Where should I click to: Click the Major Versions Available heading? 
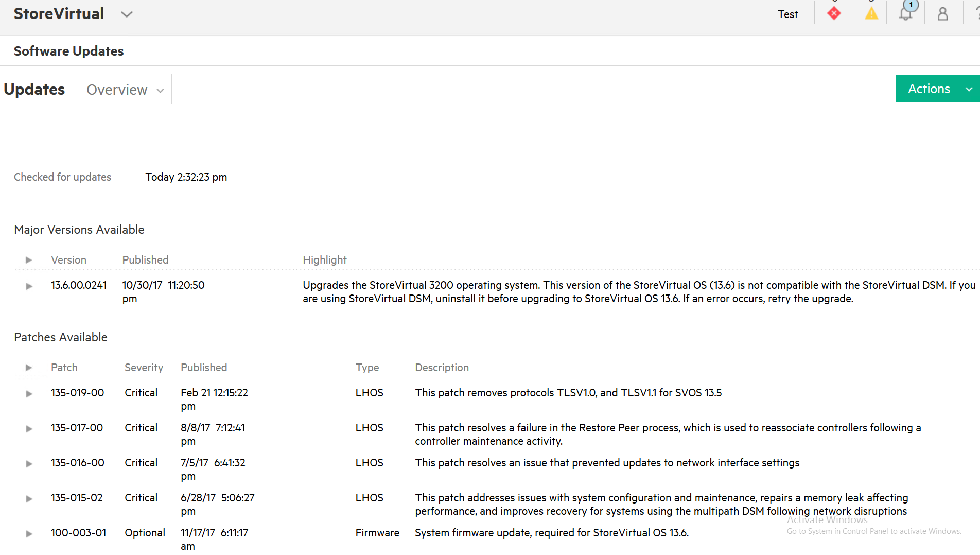click(x=79, y=230)
